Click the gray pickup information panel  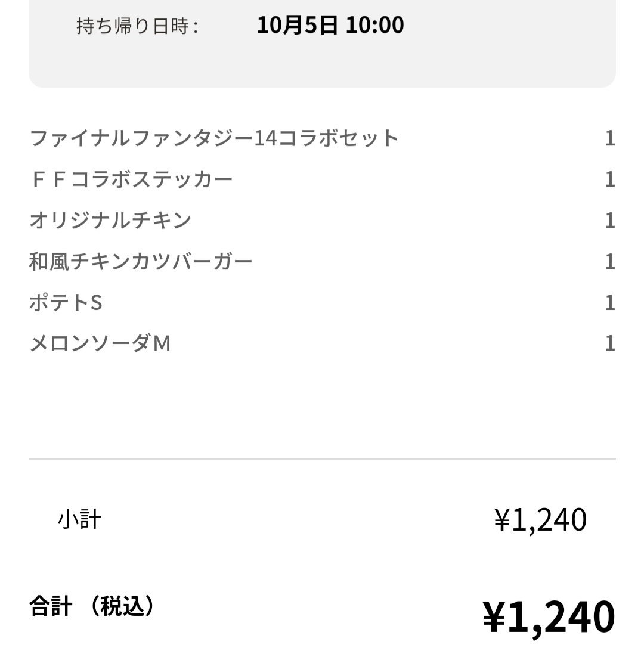[x=322, y=44]
